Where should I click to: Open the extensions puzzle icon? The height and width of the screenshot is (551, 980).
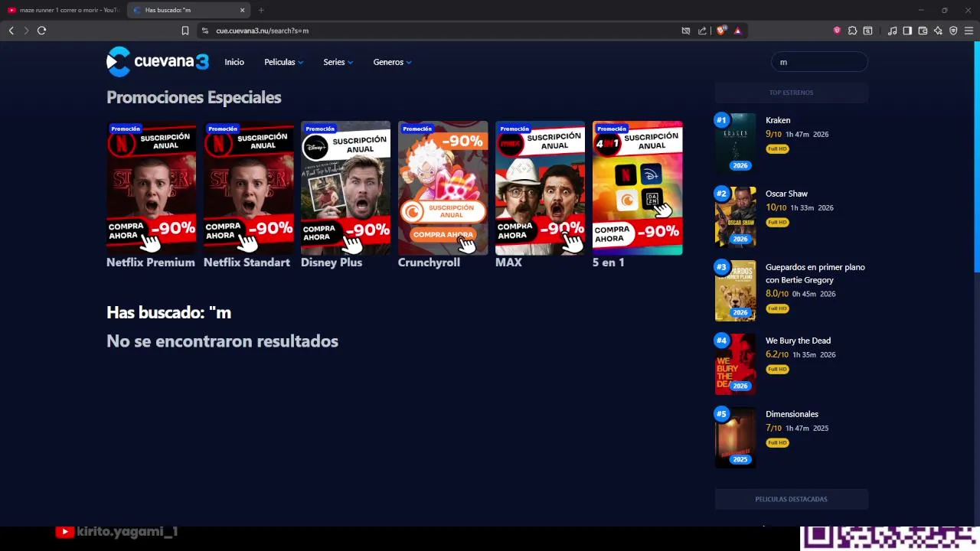[852, 31]
